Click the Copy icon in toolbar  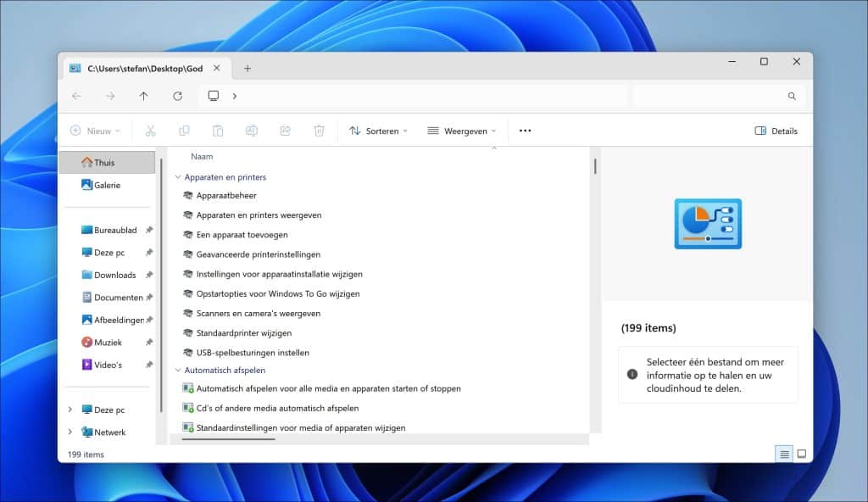tap(184, 131)
